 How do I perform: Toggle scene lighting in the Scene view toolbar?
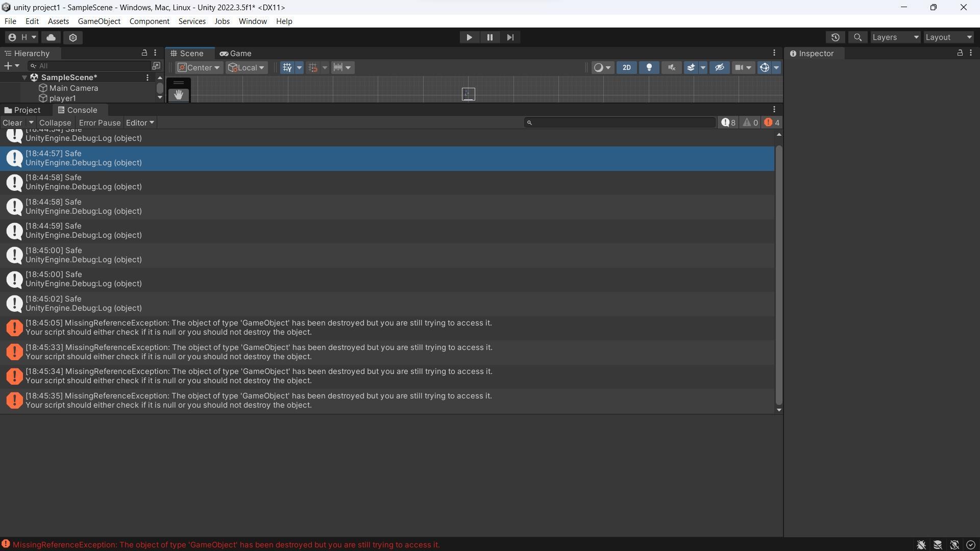[649, 67]
